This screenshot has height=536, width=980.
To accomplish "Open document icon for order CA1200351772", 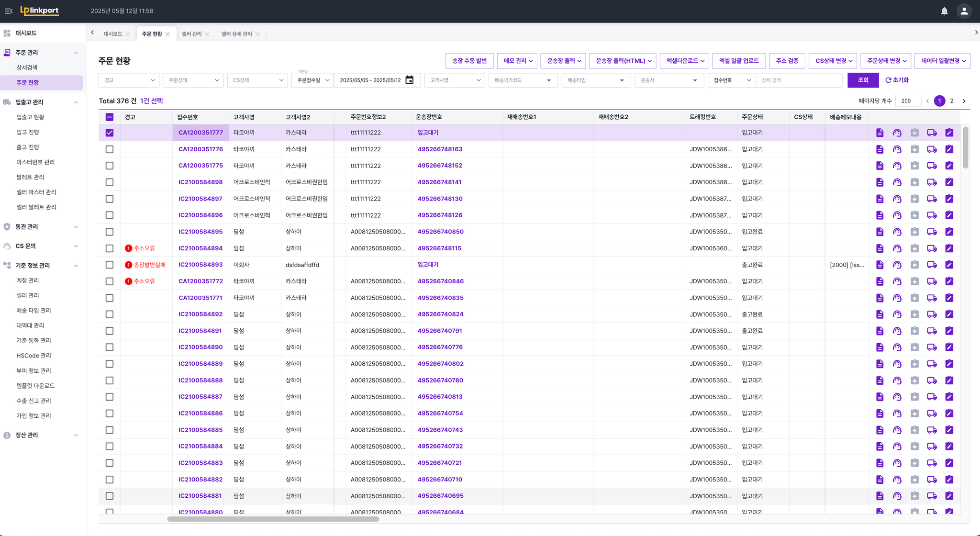I will (x=880, y=281).
